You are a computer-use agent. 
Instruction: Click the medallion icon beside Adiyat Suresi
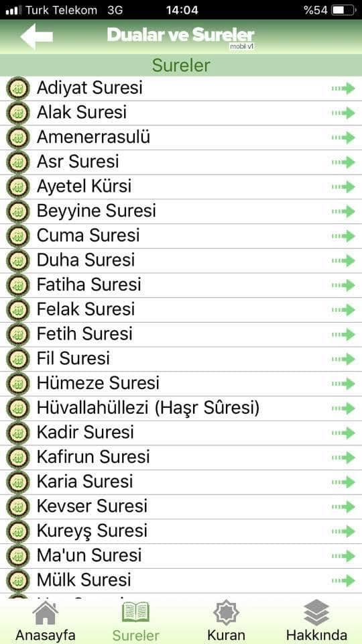17,89
